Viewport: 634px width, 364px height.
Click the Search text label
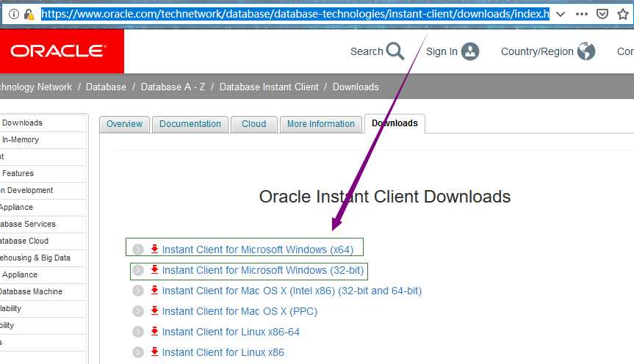367,51
